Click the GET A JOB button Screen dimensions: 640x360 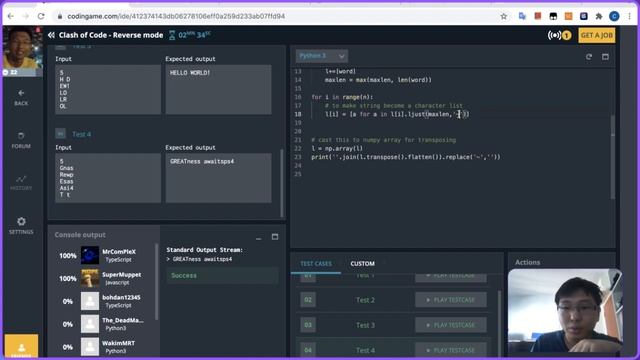click(597, 36)
